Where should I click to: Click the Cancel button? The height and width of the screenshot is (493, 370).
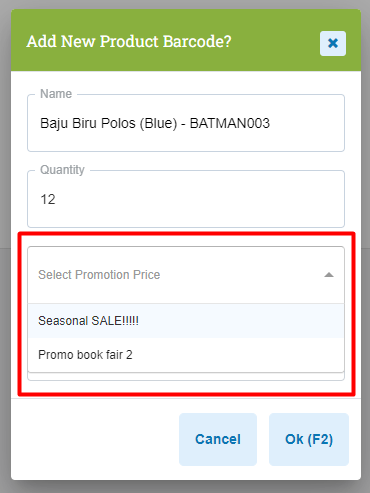218,439
